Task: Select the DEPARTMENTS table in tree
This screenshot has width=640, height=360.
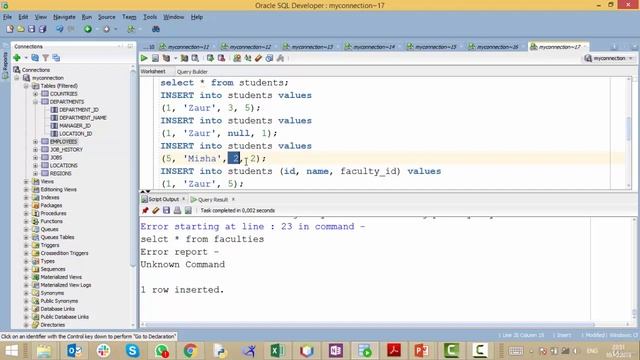Action: pyautogui.click(x=67, y=102)
